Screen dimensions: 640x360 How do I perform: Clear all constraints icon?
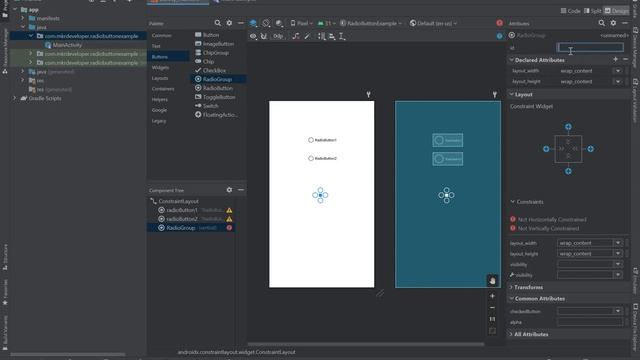(296, 36)
